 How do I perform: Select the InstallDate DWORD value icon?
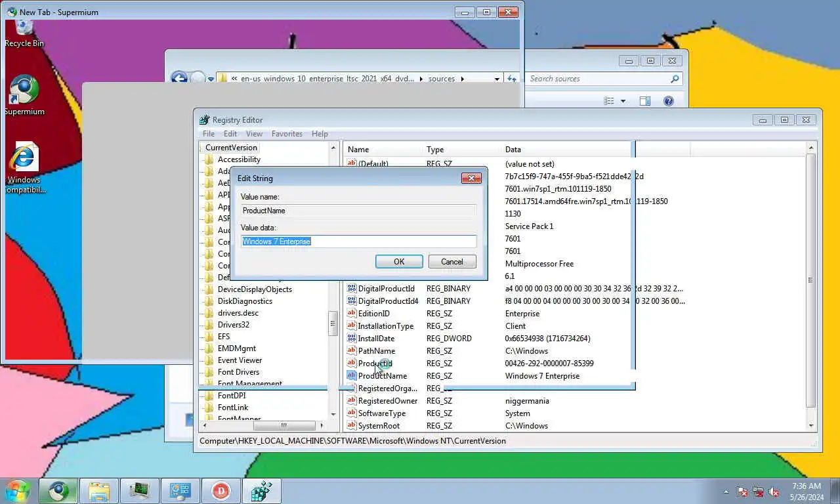point(351,339)
